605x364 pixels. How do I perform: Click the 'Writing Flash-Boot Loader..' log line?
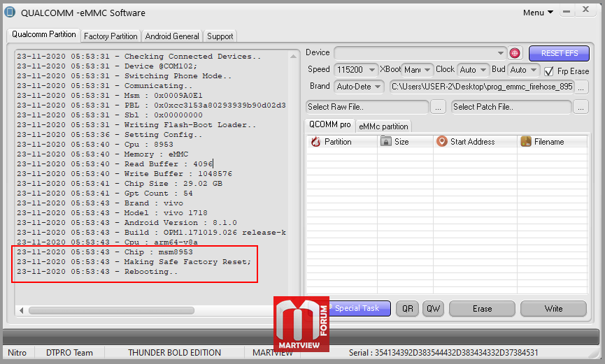136,124
